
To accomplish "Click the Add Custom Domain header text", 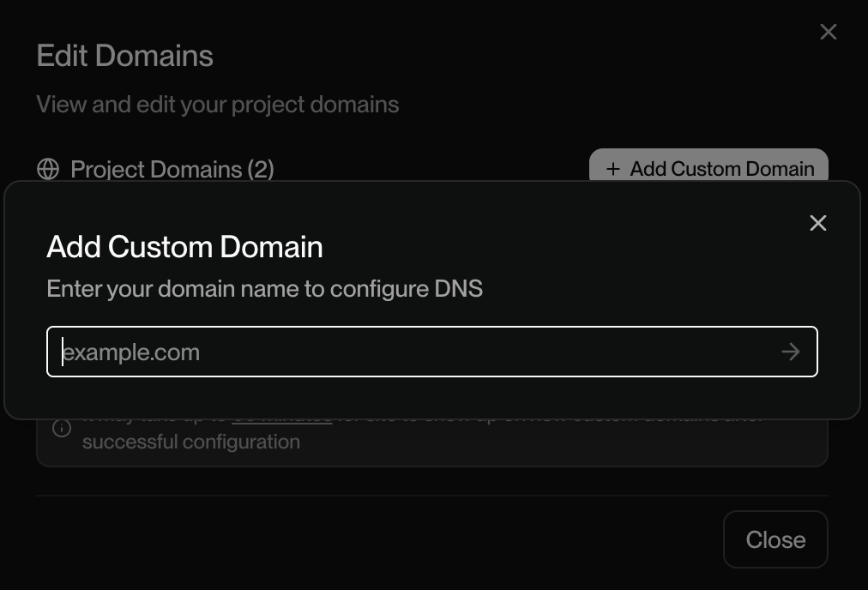I will tap(184, 247).
